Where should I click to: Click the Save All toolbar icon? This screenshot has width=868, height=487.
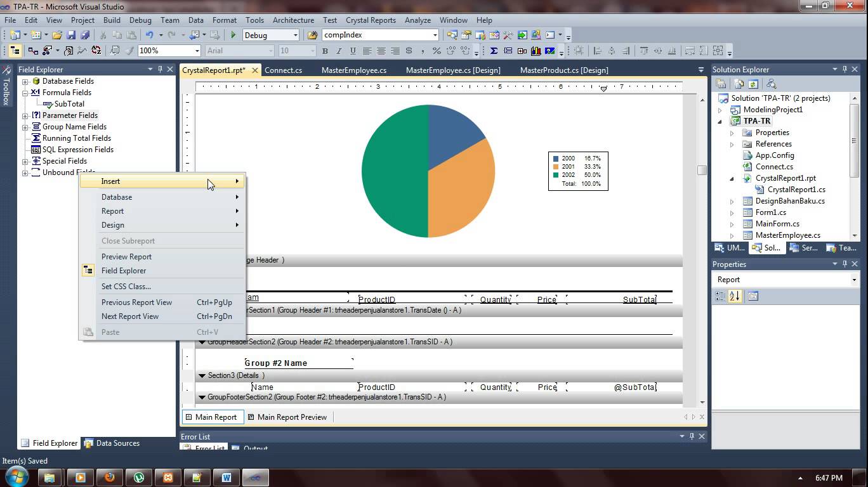point(85,36)
